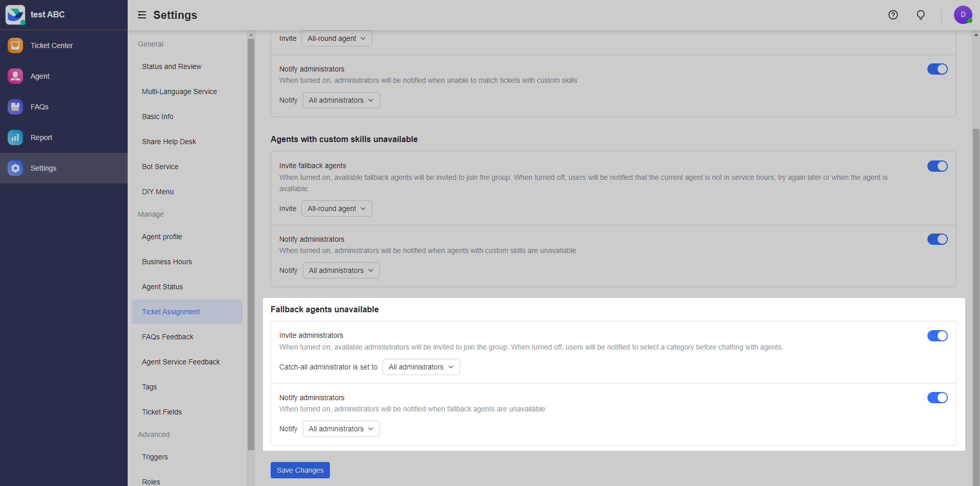Viewport: 980px width, 486px height.
Task: Turn off Invite administrators
Action: pos(937,336)
